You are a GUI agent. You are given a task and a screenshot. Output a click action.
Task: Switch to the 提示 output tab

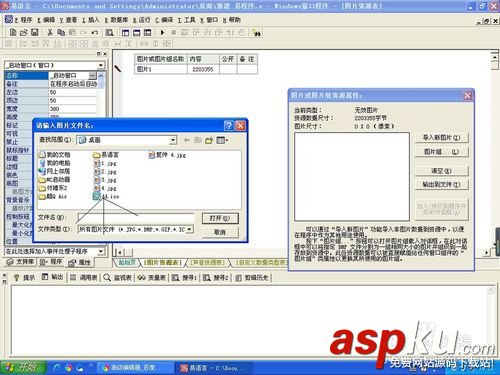tap(24, 277)
